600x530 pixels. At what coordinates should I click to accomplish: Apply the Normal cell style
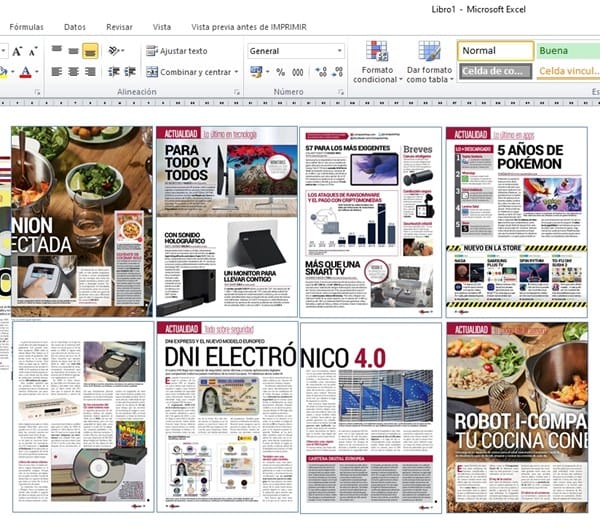[x=495, y=51]
